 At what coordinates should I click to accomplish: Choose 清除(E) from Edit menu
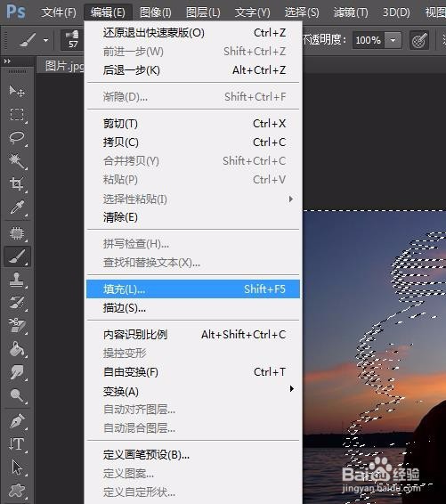193,217
